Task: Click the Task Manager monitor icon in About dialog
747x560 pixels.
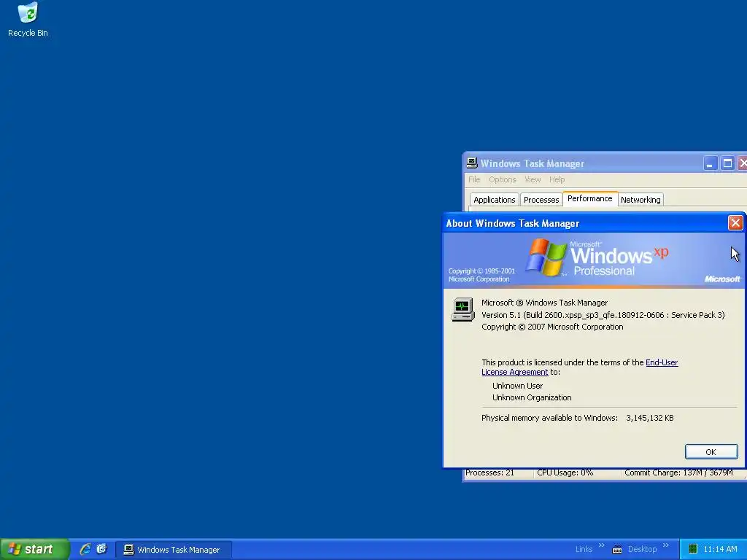Action: [x=463, y=309]
